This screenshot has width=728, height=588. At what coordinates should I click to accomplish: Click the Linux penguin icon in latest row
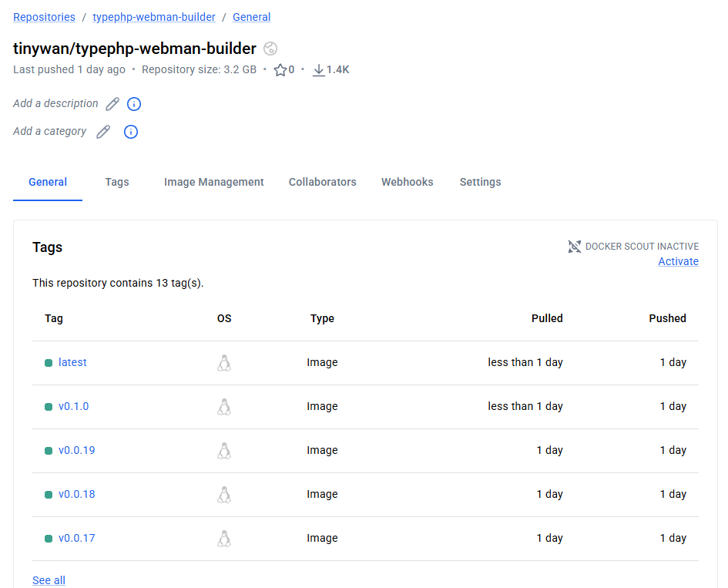(x=224, y=363)
